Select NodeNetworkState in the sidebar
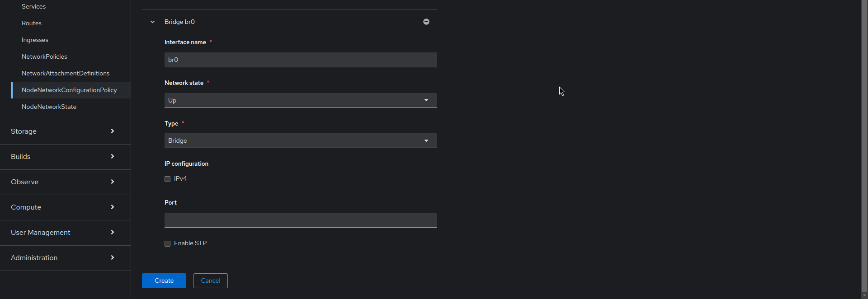 (x=49, y=107)
